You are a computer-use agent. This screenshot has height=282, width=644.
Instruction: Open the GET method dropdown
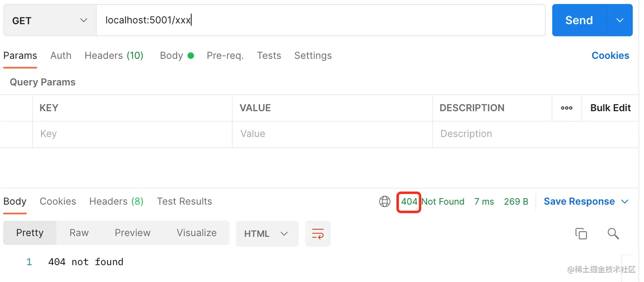[50, 20]
